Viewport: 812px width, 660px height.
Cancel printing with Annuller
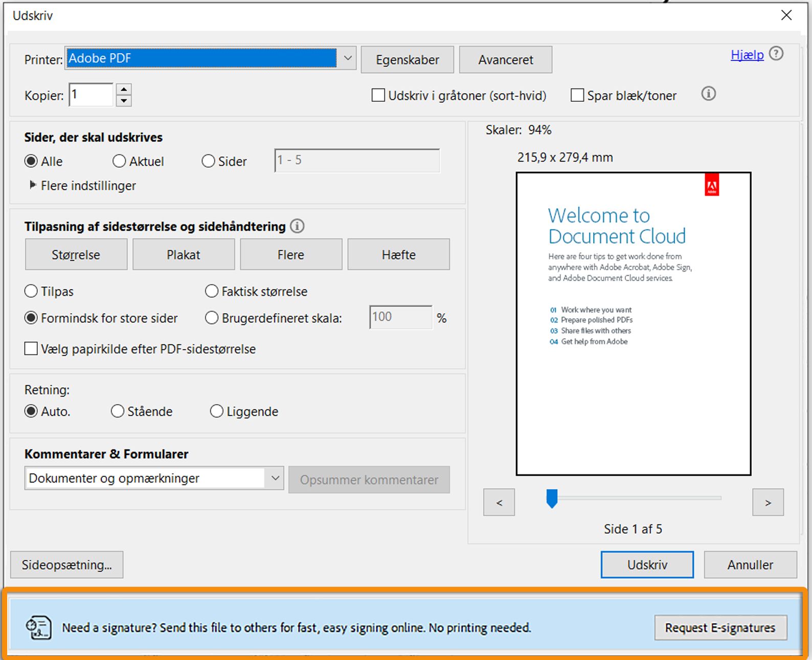(750, 564)
